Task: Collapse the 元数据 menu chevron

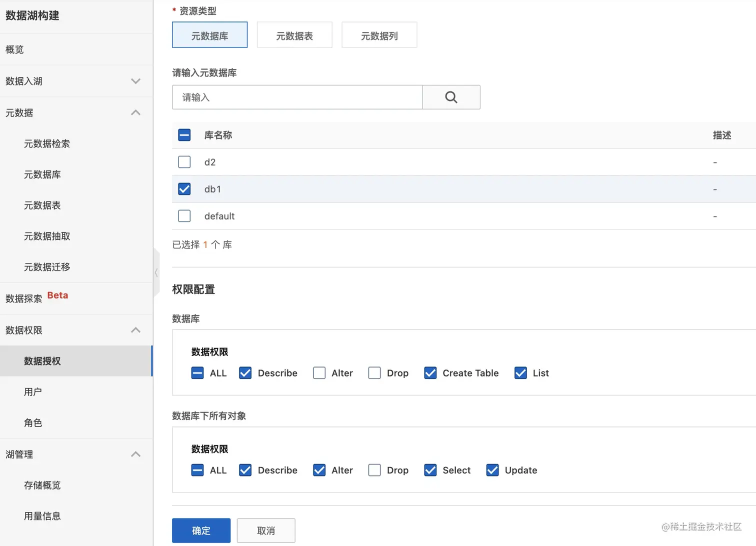Action: [x=135, y=112]
